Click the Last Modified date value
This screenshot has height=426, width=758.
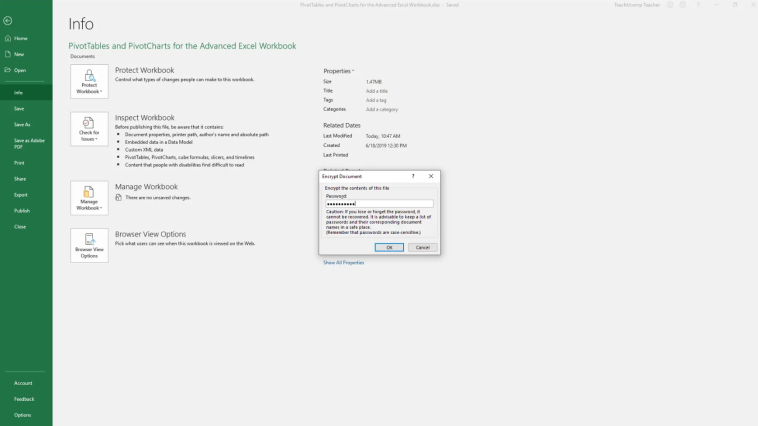coord(383,136)
